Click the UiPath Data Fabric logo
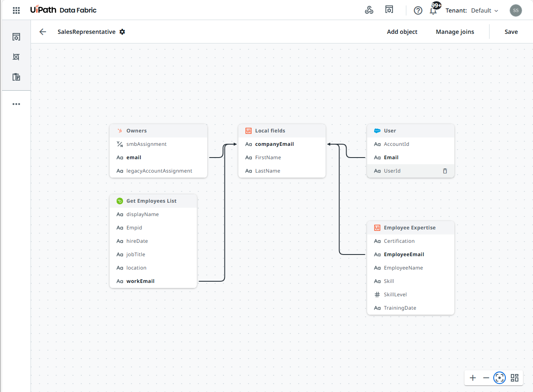The height and width of the screenshot is (392, 533). 64,10
